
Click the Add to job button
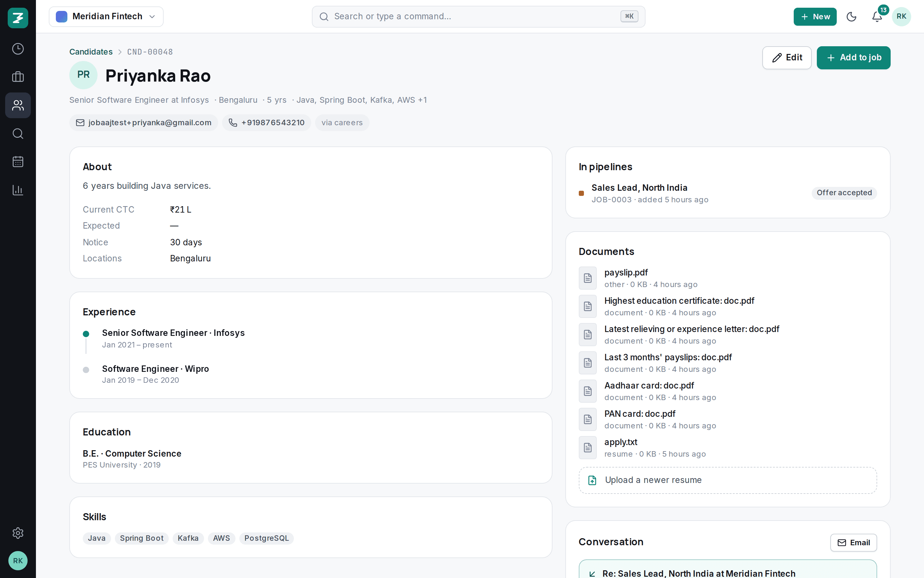click(853, 58)
